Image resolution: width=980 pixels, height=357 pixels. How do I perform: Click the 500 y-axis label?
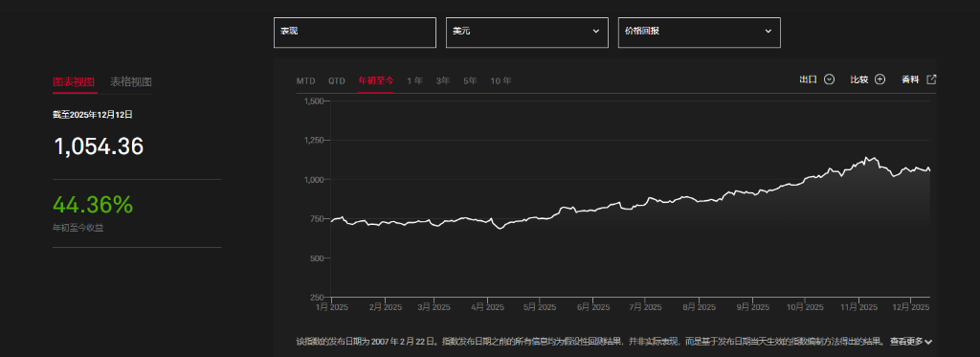point(316,257)
